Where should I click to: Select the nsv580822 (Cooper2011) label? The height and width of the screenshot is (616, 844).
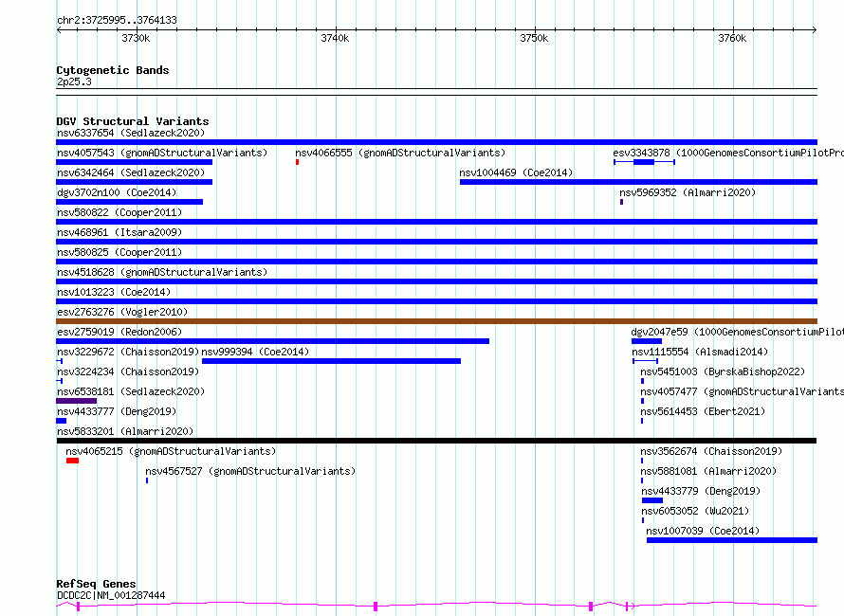click(x=119, y=212)
